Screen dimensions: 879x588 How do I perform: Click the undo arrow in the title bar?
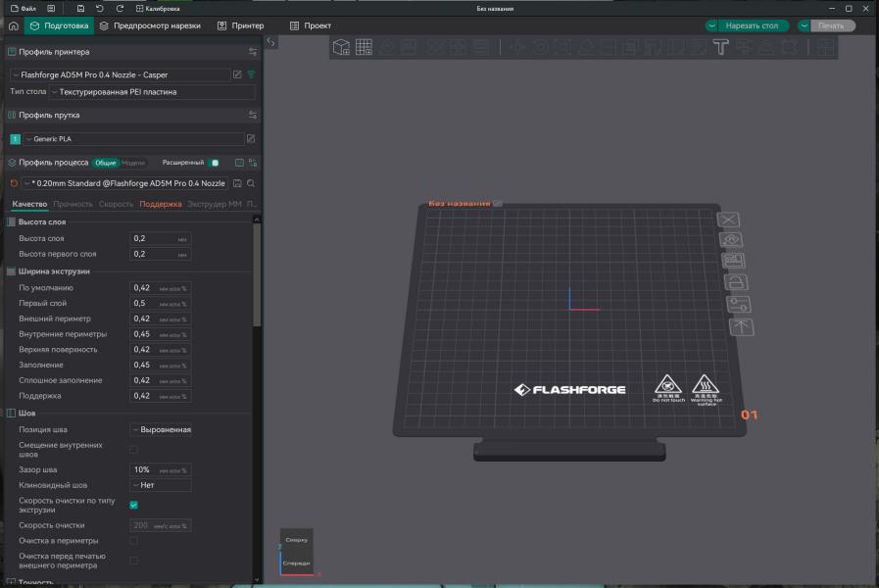(x=99, y=8)
